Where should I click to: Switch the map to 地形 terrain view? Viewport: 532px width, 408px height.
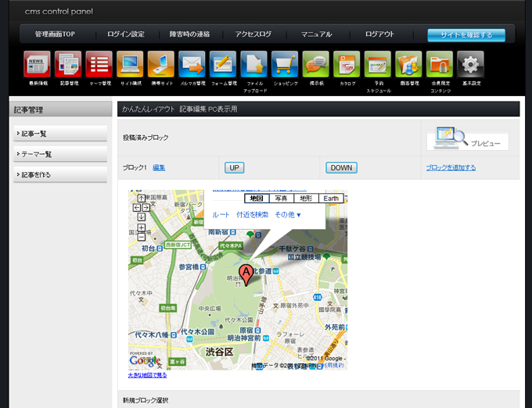coord(306,199)
